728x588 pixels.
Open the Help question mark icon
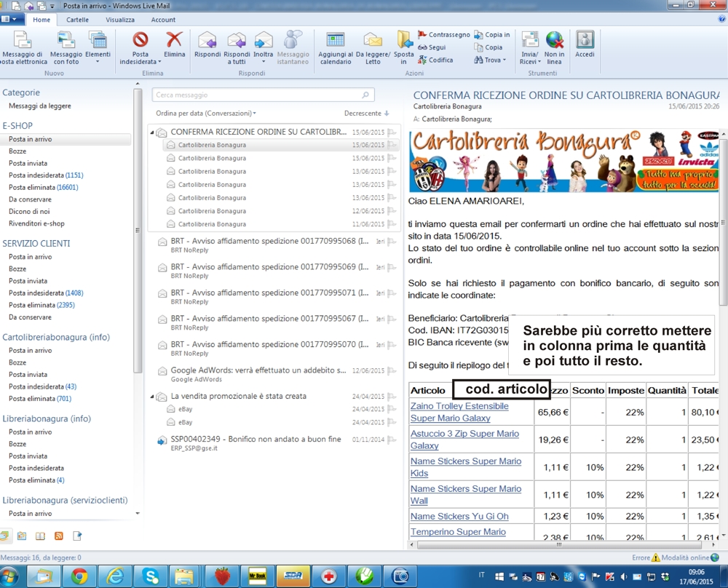coord(722,19)
